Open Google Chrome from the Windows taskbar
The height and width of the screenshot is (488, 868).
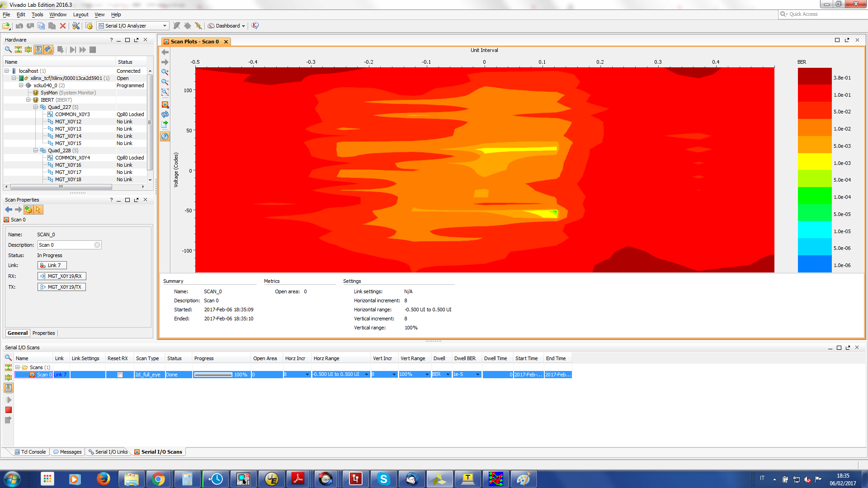(159, 479)
